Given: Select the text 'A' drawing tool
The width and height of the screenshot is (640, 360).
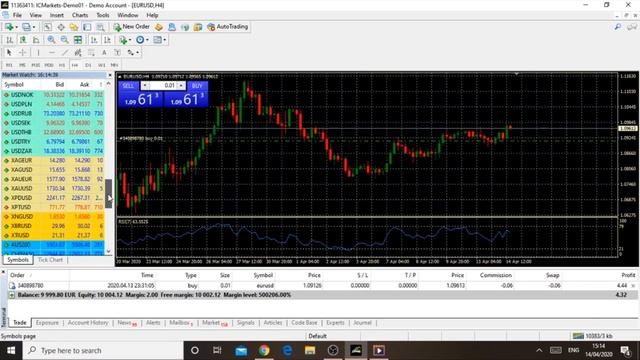Looking at the screenshot, I should click(x=104, y=53).
